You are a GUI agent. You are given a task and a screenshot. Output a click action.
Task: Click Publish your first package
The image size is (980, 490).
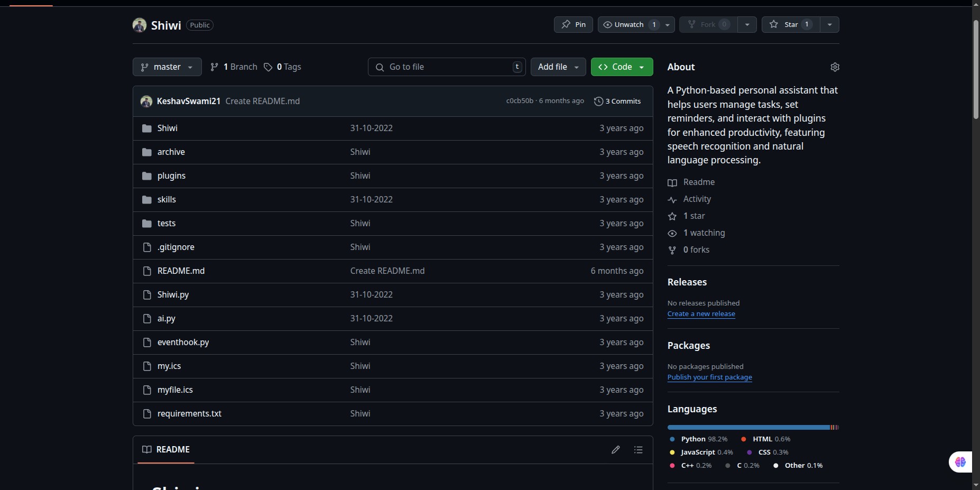click(x=709, y=377)
